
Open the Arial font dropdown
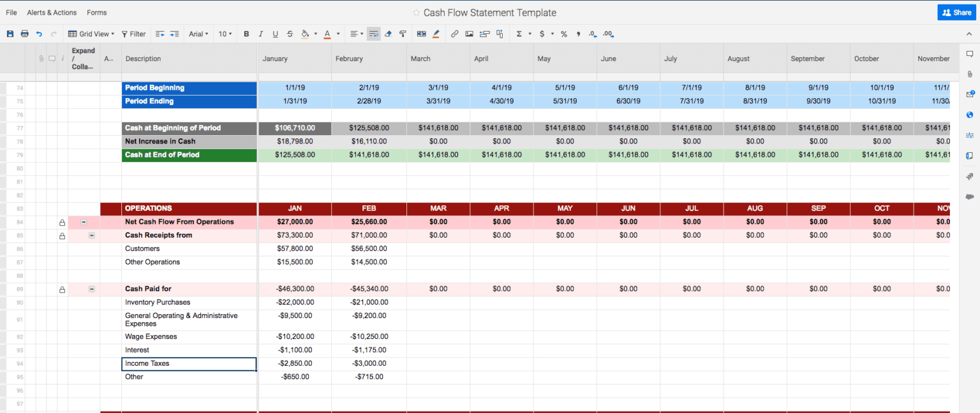tap(198, 34)
